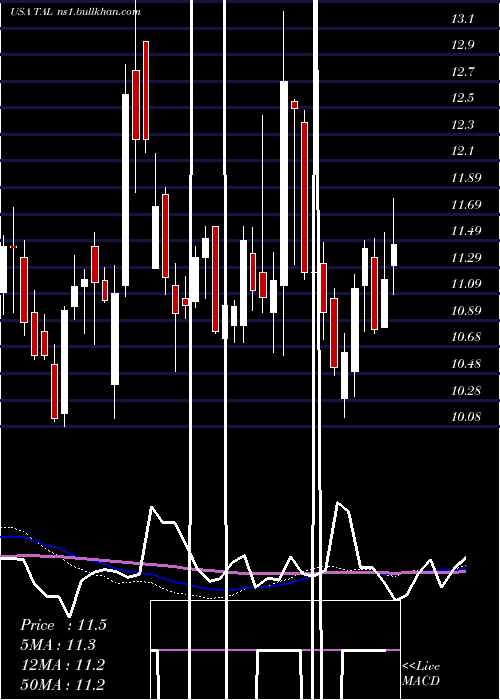Viewport: 500px width, 700px height.
Task: Click the small red candle near 12.5
Action: [x=294, y=105]
